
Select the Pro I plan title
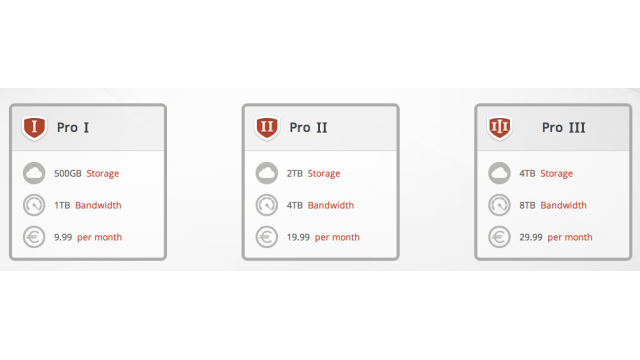point(73,128)
